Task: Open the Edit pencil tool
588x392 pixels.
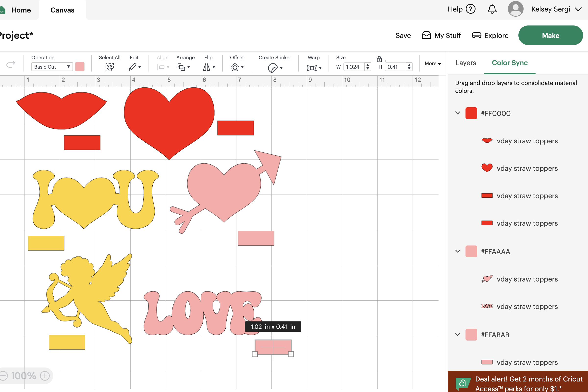Action: tap(133, 67)
